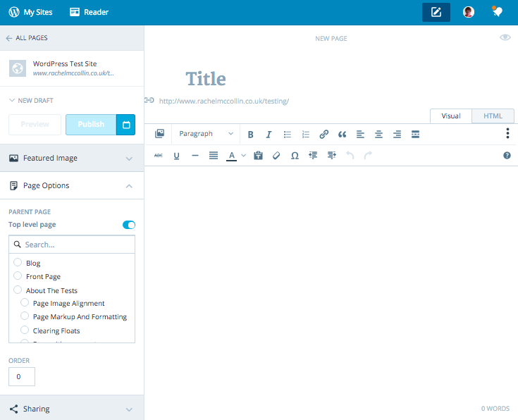This screenshot has height=420, width=518.
Task: Open My Sites menu
Action: pos(30,12)
